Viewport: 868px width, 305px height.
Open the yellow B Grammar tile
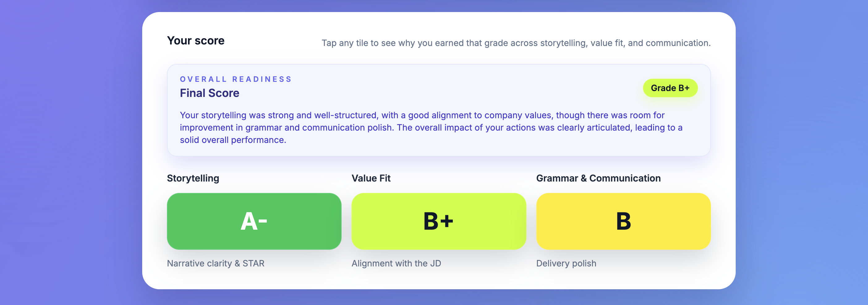tap(623, 221)
